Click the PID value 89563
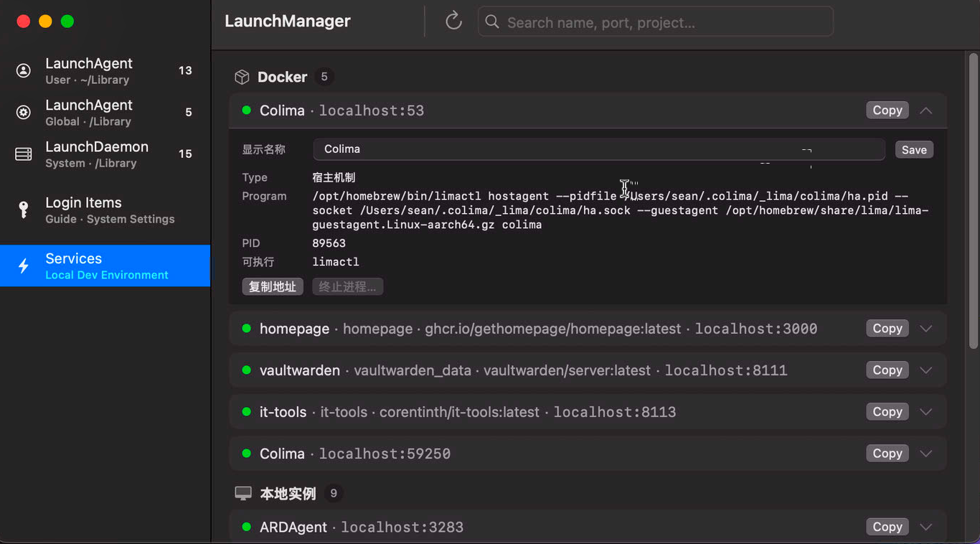Image resolution: width=980 pixels, height=544 pixels. [x=329, y=243]
